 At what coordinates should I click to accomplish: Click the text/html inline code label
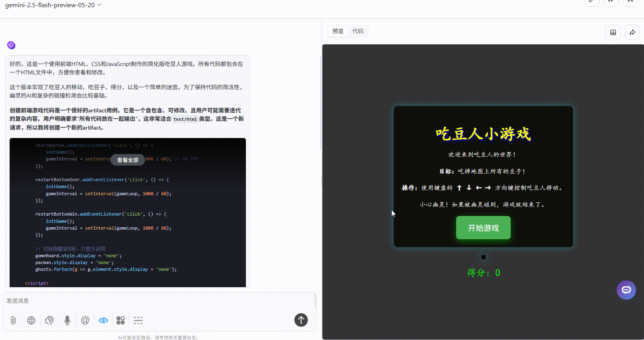click(185, 119)
